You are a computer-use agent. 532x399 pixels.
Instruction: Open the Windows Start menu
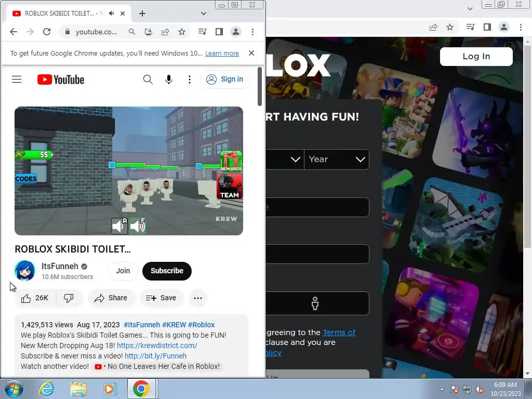(14, 389)
